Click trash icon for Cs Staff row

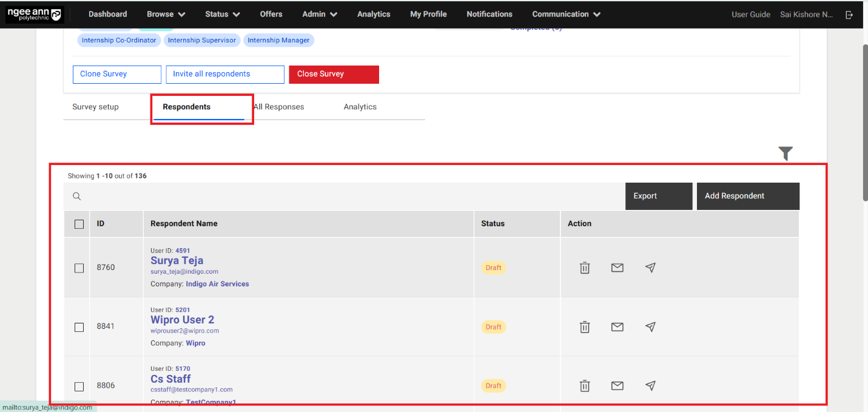point(584,385)
